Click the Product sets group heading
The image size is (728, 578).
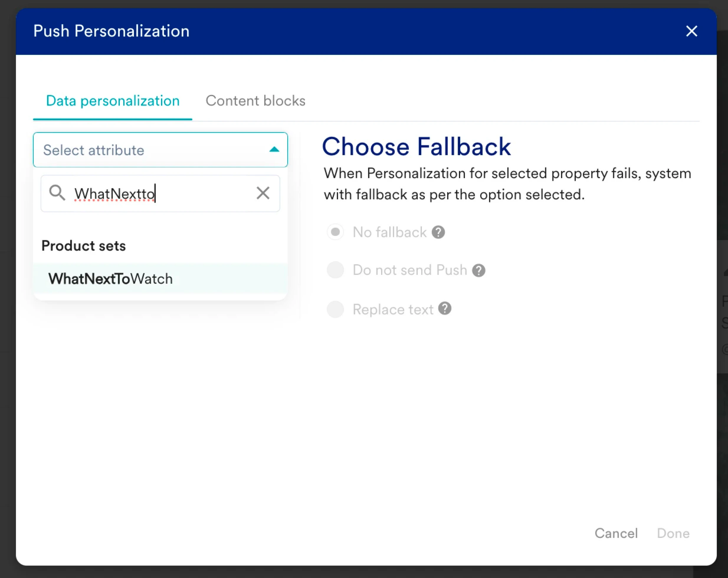click(x=83, y=246)
